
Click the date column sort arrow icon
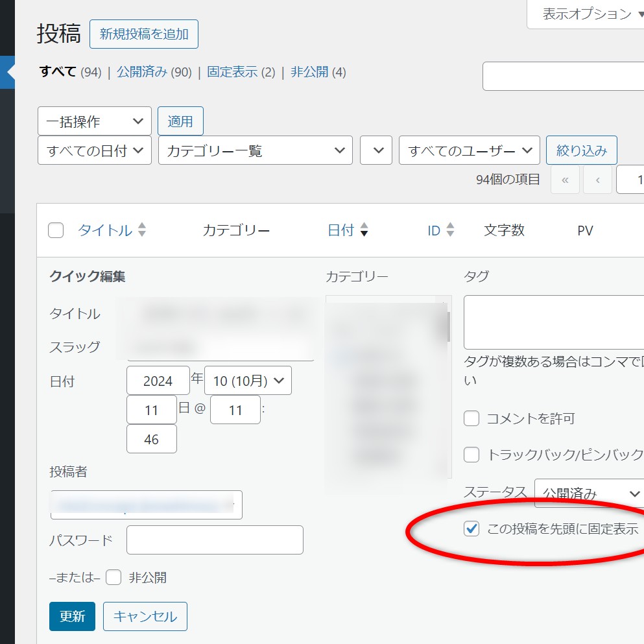[x=364, y=230]
